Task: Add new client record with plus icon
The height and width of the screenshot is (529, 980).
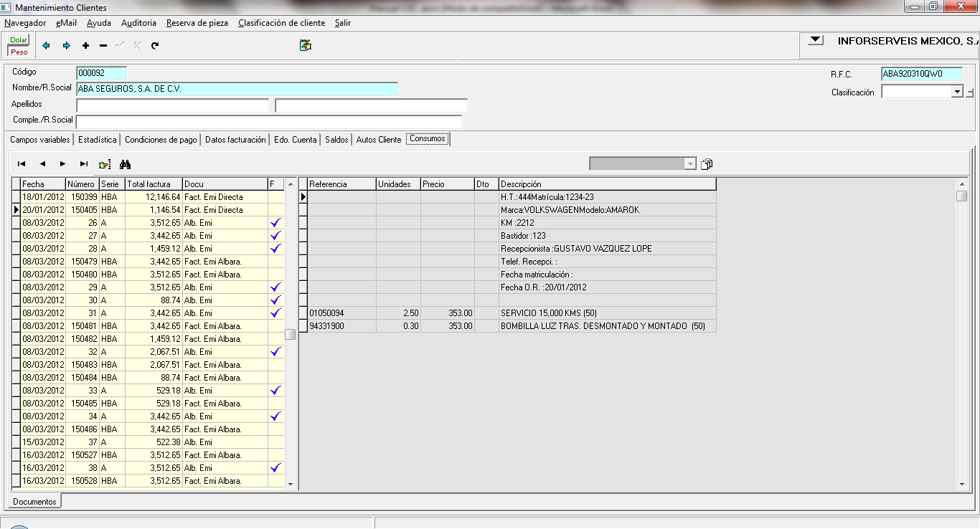Action: coord(85,46)
